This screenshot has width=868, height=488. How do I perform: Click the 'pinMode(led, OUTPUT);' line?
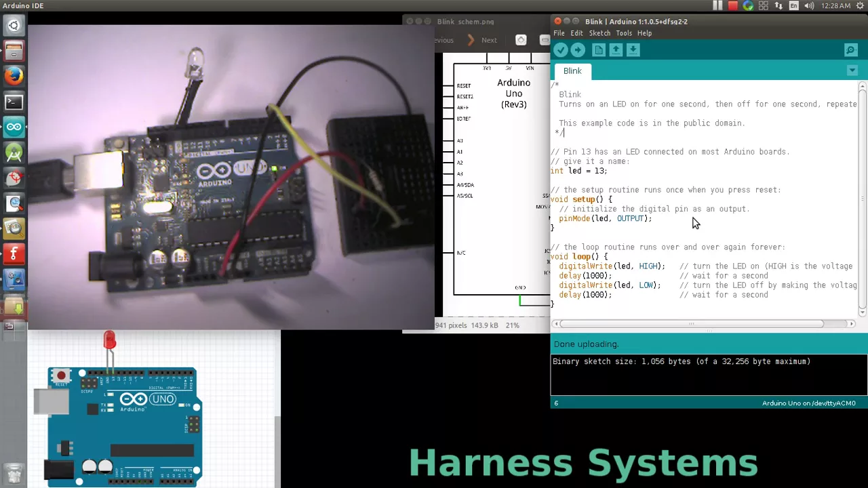click(605, 218)
